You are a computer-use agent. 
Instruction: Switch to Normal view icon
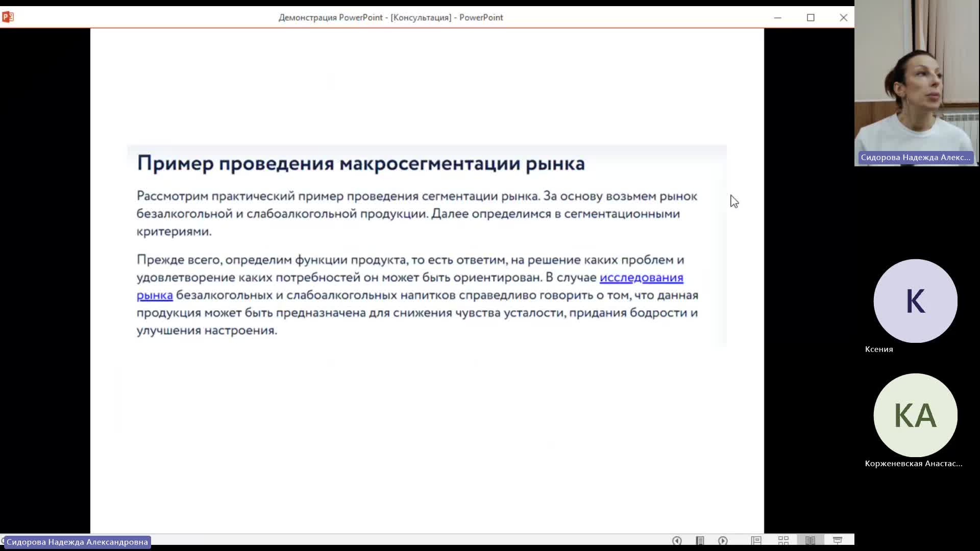(x=756, y=540)
